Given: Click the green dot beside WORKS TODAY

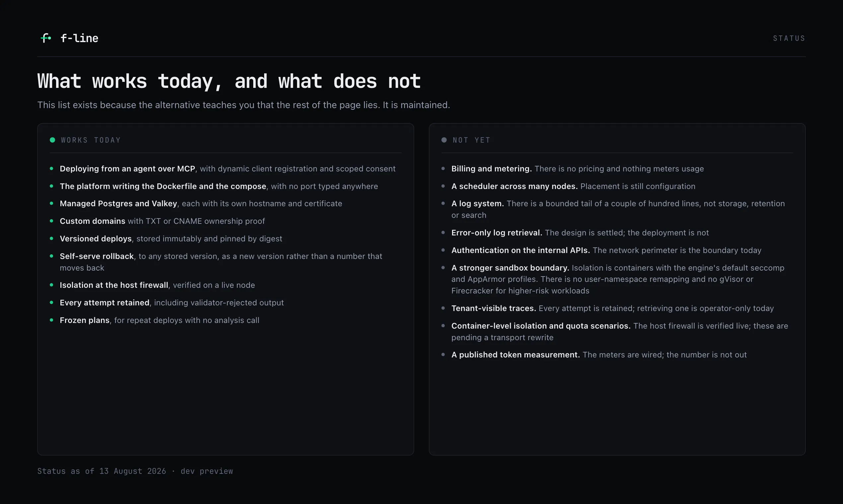Looking at the screenshot, I should [52, 140].
